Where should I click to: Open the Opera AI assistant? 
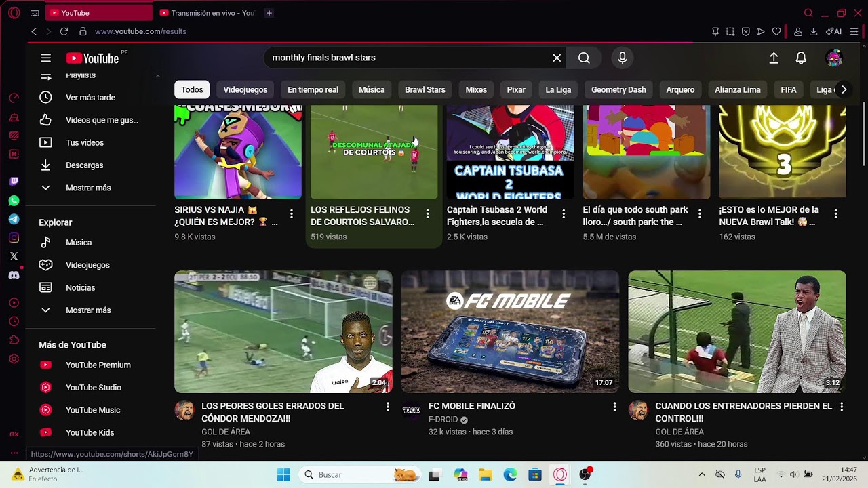tap(834, 31)
